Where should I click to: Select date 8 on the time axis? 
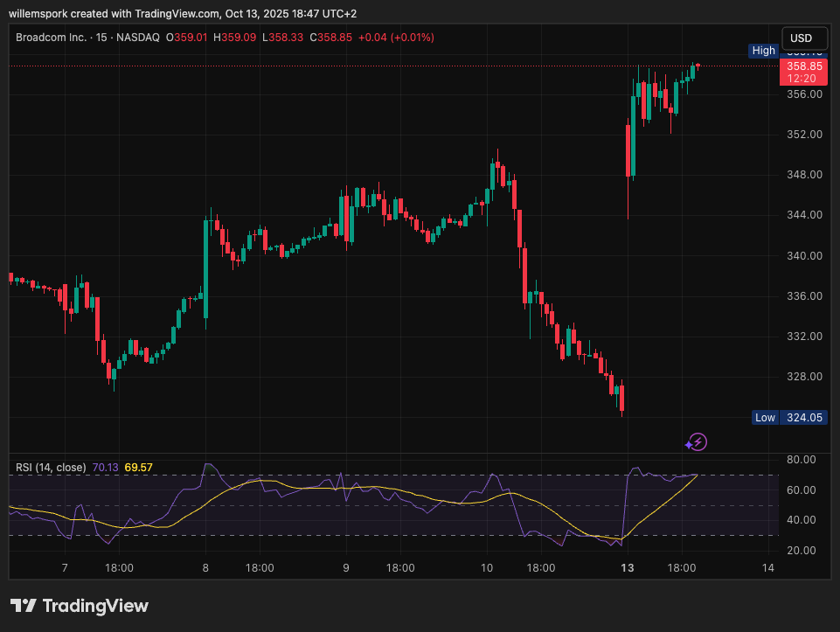tap(205, 567)
